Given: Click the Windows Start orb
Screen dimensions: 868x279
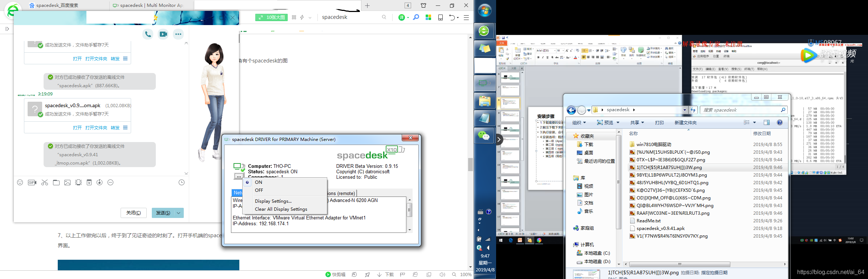Looking at the screenshot, I should tap(485, 10).
